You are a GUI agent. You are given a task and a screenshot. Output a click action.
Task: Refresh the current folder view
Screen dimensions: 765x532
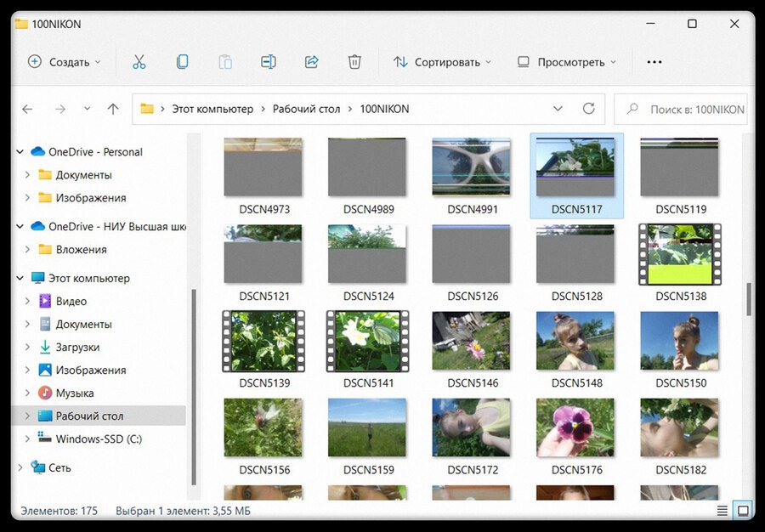point(588,109)
